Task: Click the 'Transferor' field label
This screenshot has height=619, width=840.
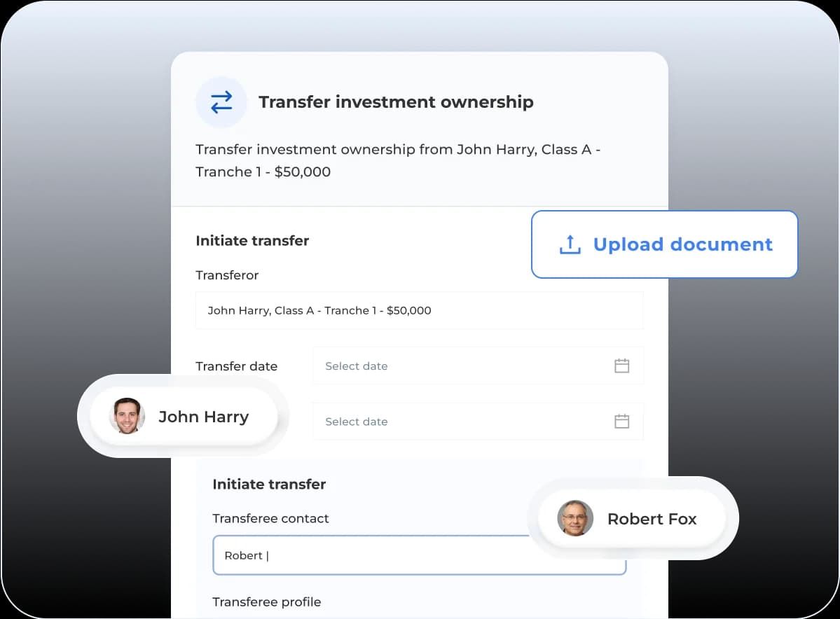Action: pyautogui.click(x=227, y=275)
